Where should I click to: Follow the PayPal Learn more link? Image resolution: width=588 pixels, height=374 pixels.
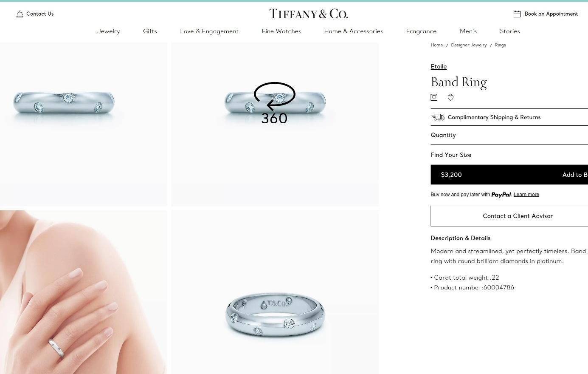[x=526, y=195]
